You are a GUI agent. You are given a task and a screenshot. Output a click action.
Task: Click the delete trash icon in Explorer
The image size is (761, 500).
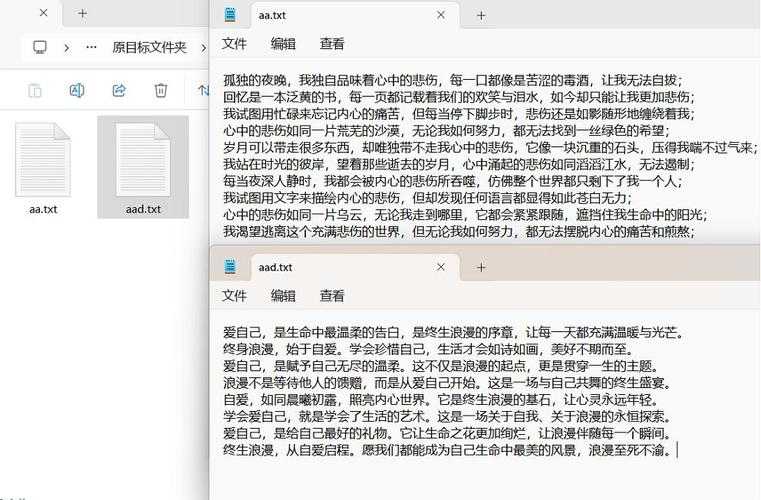(x=161, y=90)
